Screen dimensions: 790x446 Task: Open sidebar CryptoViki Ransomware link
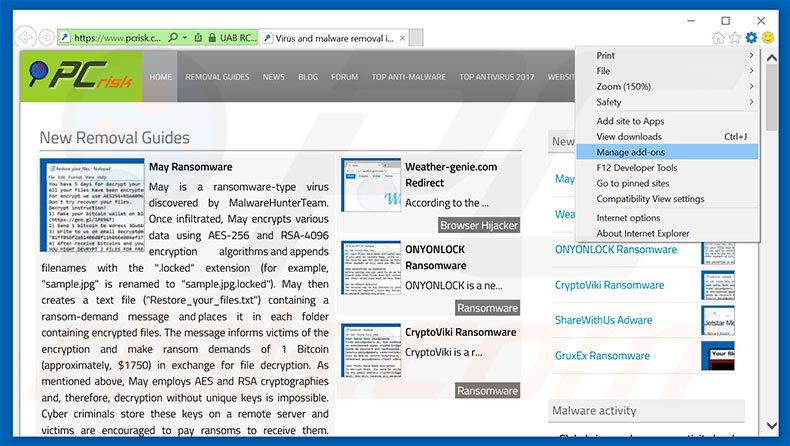[609, 285]
